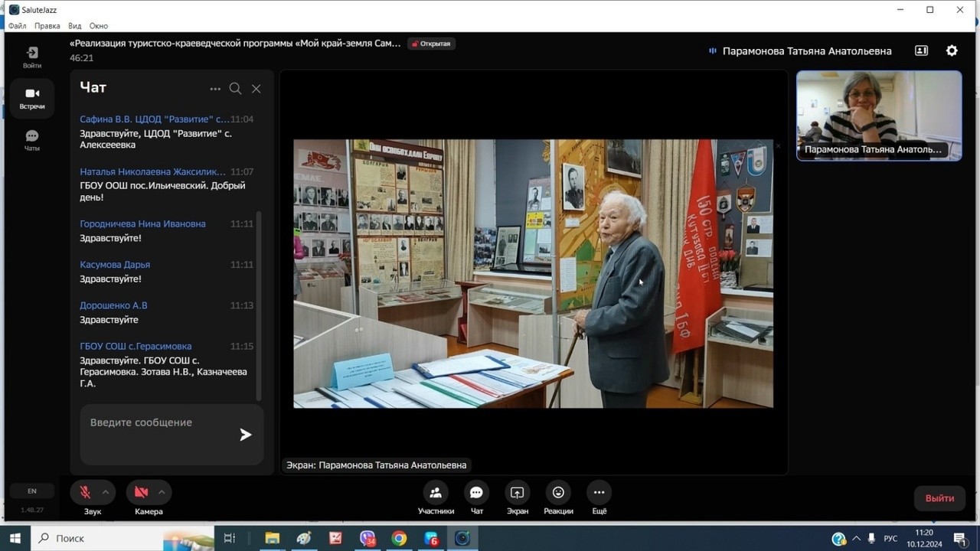Expand camera options arrow beside Камера
This screenshot has height=551, width=980.
[x=162, y=492]
